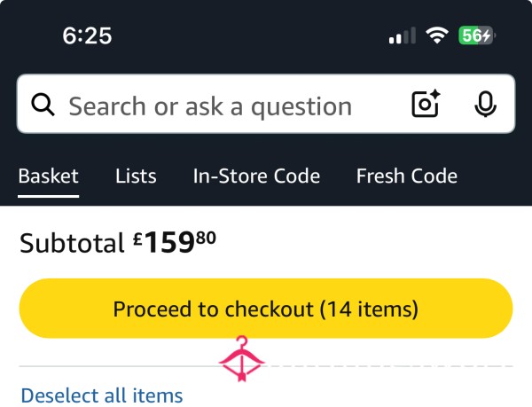Tap the £159.80 subtotal price

point(175,242)
